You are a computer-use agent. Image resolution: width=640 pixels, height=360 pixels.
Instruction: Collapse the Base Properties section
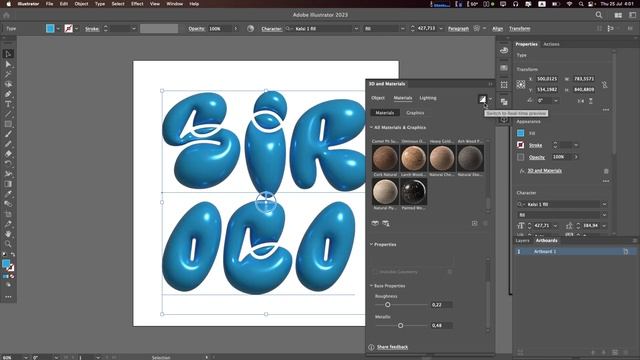[371, 286]
